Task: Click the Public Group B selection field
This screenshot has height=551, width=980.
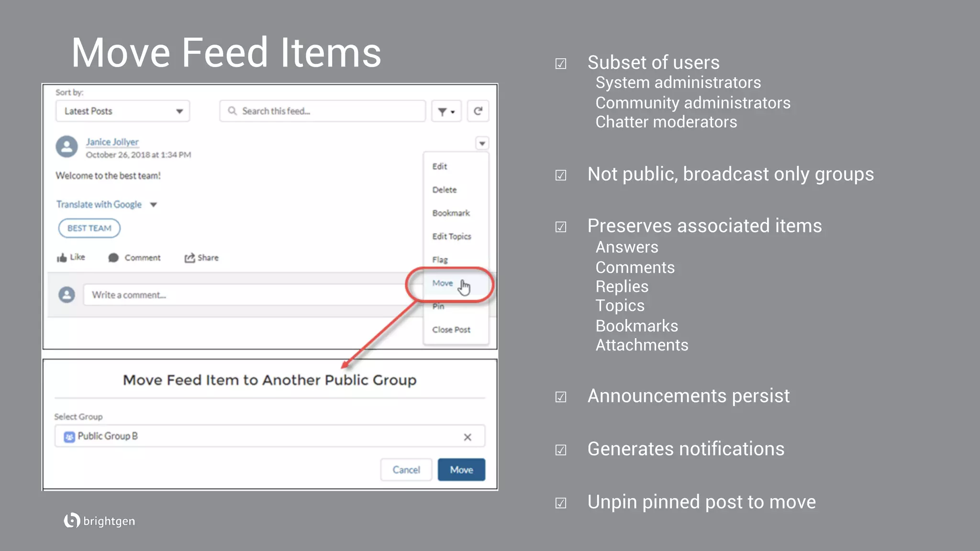Action: [x=270, y=436]
